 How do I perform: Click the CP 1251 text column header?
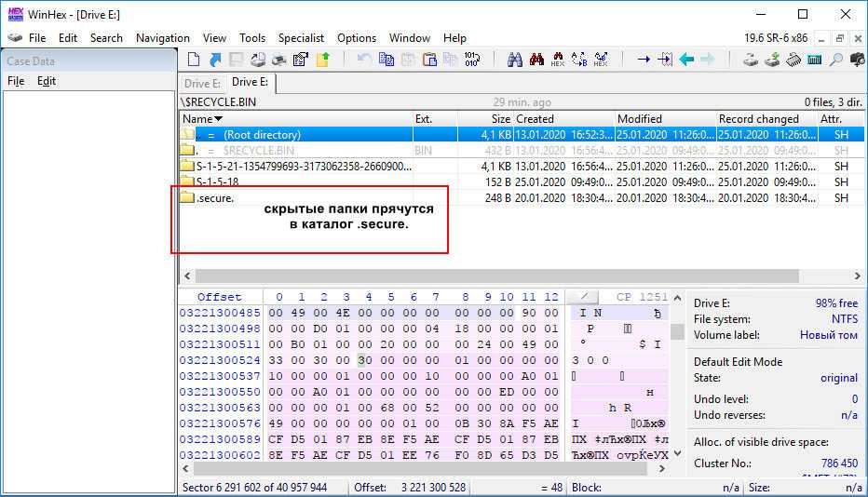click(641, 297)
